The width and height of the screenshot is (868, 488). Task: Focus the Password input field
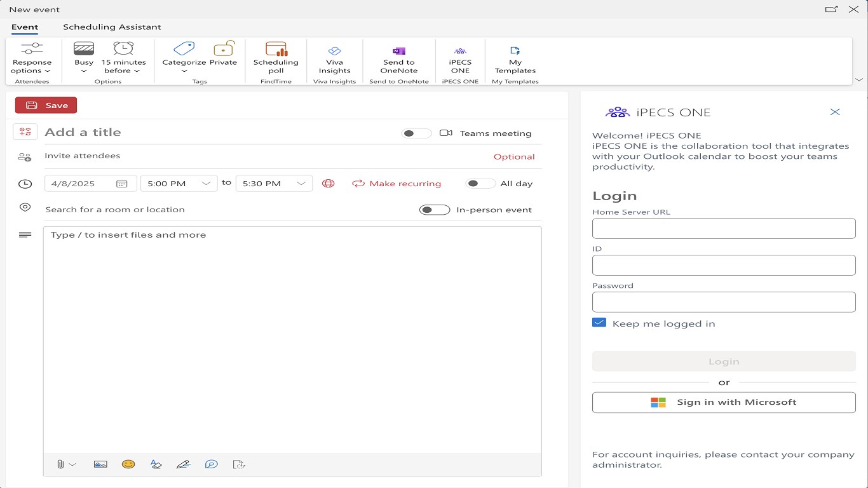click(x=724, y=302)
